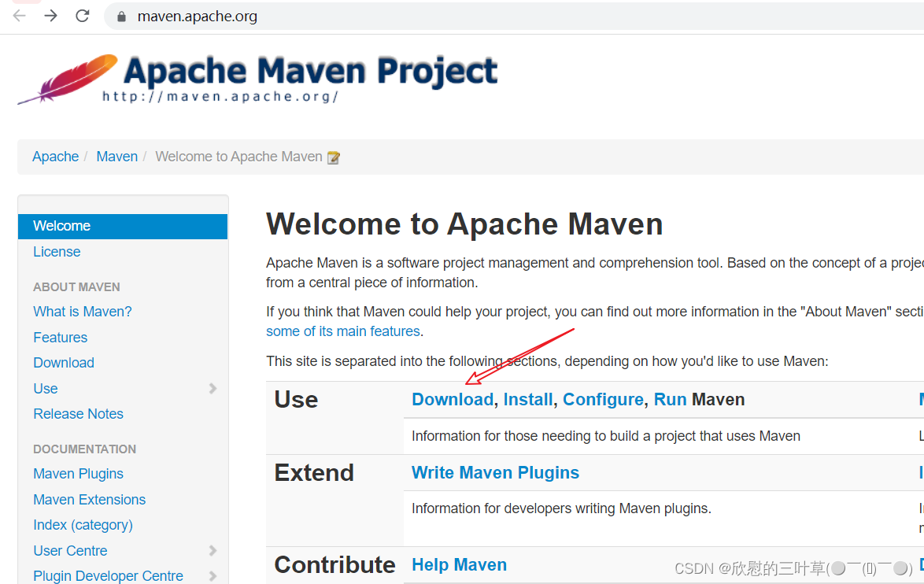
Task: Click the Apache Maven Project feather logo
Action: click(257, 79)
